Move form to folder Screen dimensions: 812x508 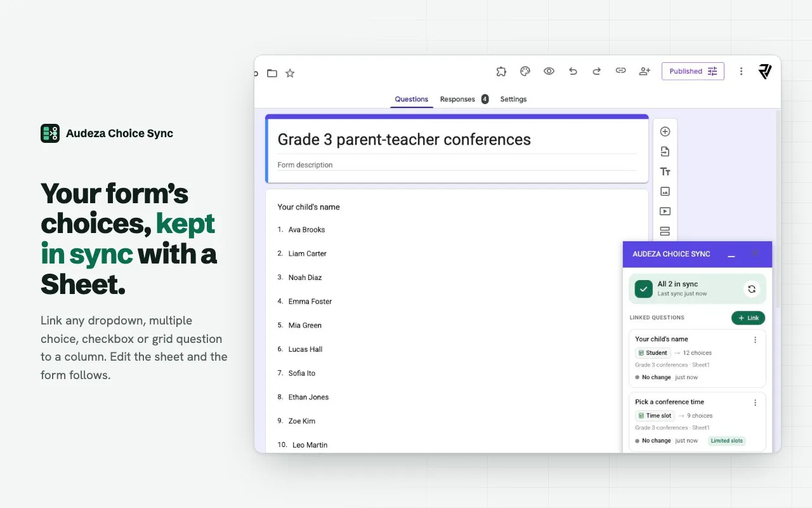pyautogui.click(x=272, y=73)
